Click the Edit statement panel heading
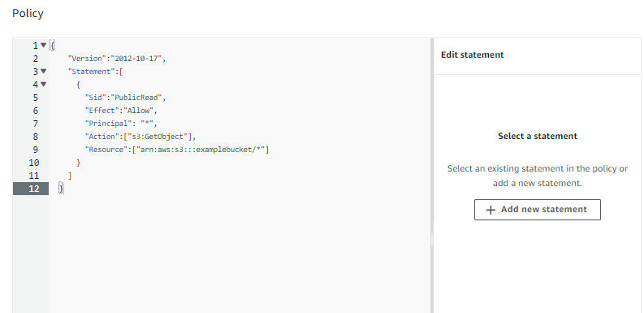Screen dimensions: 644x313 click(x=473, y=54)
